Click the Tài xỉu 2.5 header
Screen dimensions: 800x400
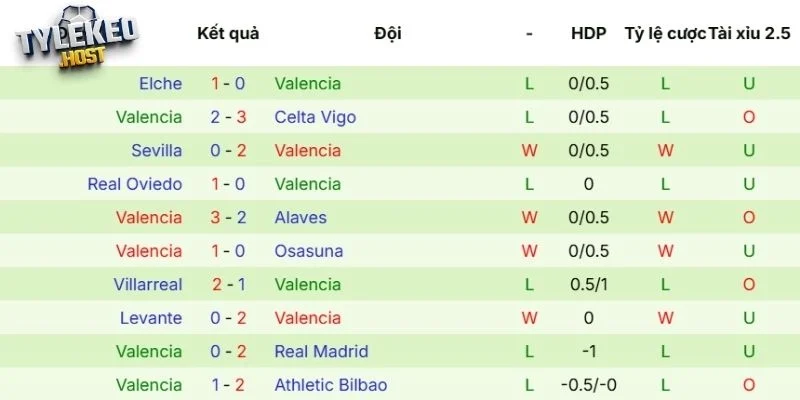click(x=749, y=33)
